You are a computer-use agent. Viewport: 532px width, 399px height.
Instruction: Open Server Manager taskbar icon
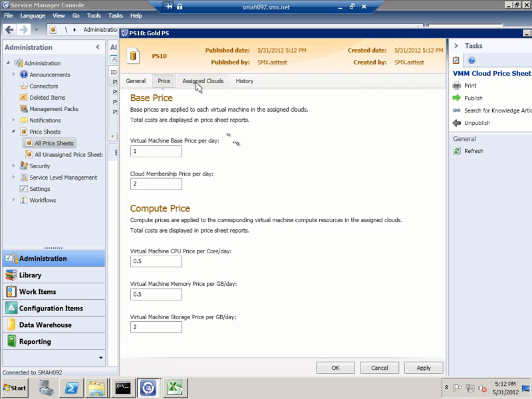click(x=46, y=388)
